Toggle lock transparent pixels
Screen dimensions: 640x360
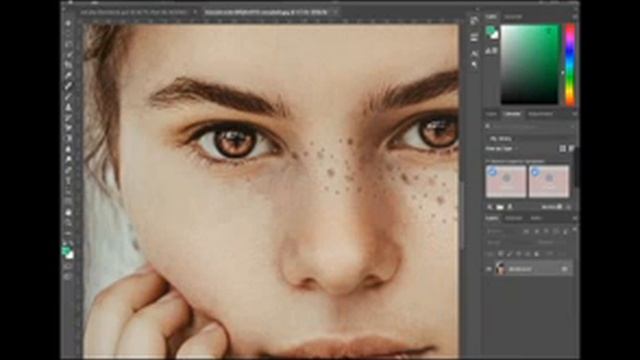[501, 254]
